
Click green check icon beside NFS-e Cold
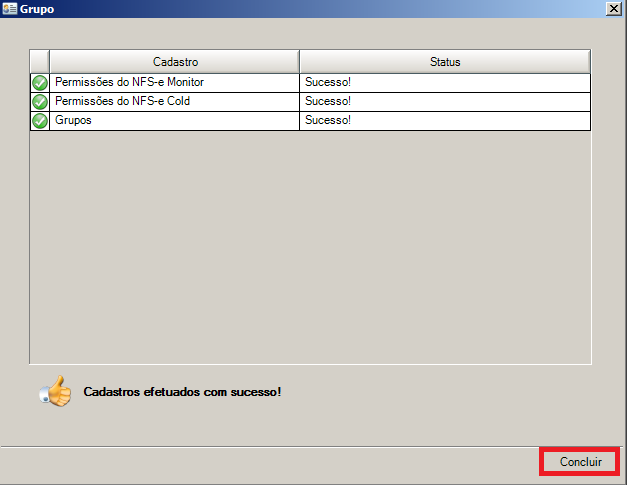point(40,102)
